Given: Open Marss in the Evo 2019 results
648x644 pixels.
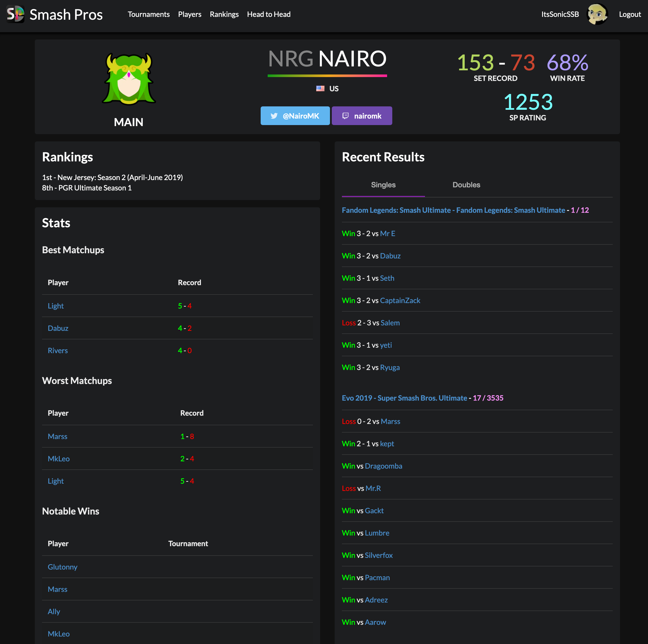Looking at the screenshot, I should [391, 421].
